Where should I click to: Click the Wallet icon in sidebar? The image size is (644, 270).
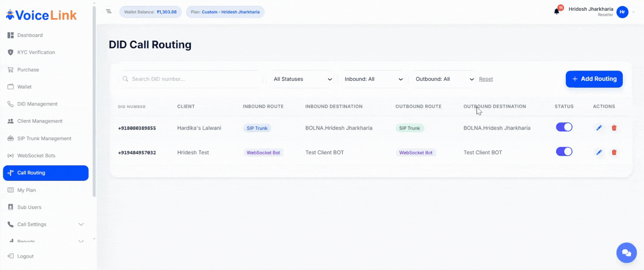(x=11, y=87)
